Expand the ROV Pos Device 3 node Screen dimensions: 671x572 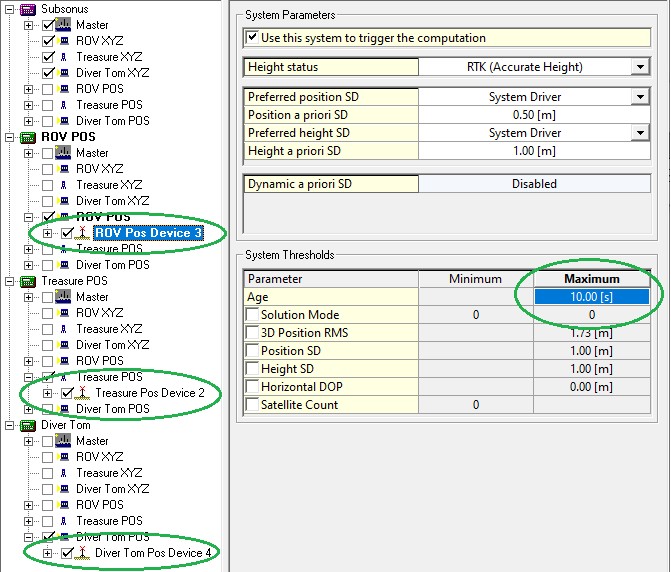pos(47,233)
